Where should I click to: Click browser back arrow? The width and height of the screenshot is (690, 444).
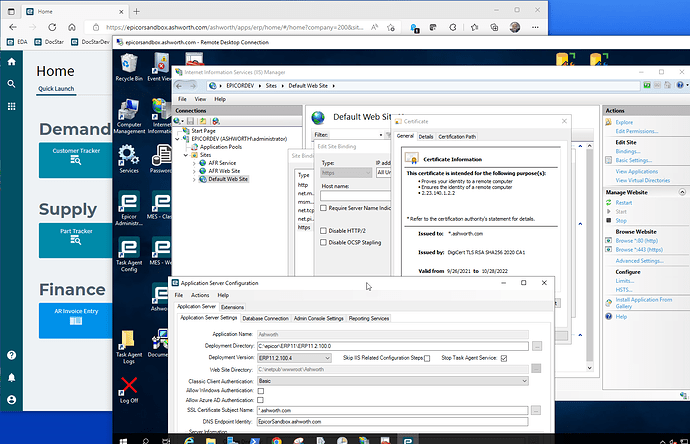[x=13, y=27]
